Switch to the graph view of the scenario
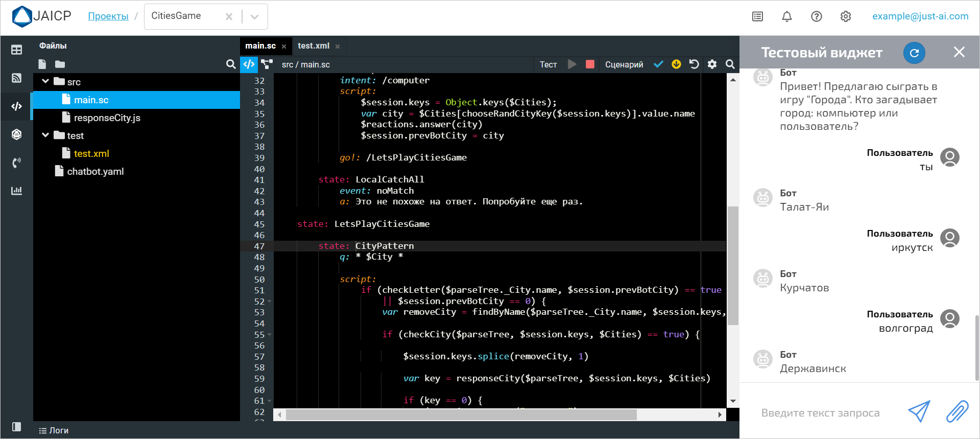980x439 pixels. [267, 64]
